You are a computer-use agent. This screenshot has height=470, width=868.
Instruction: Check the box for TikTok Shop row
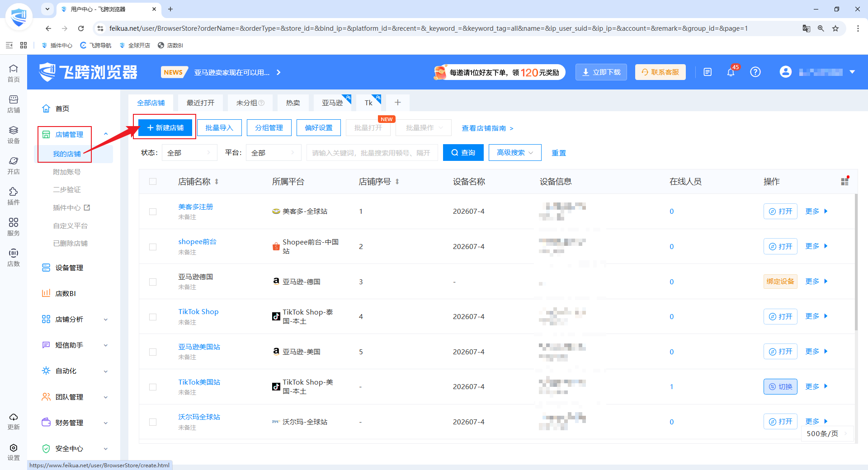coord(153,317)
